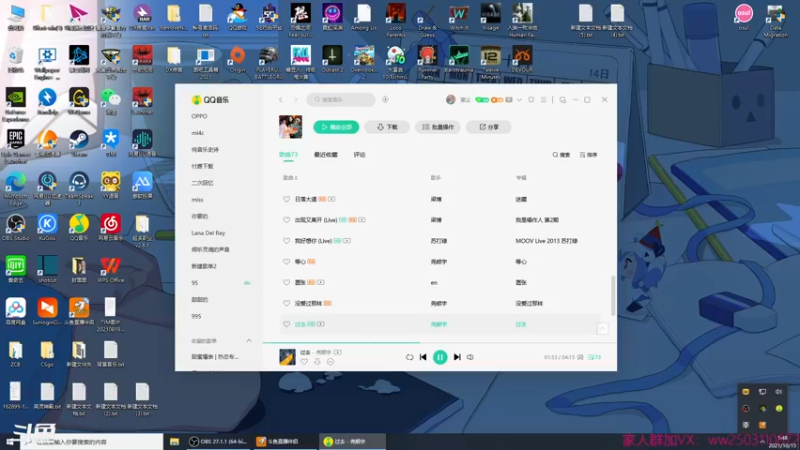Open the user avatar profile
The height and width of the screenshot is (450, 800).
click(x=451, y=99)
